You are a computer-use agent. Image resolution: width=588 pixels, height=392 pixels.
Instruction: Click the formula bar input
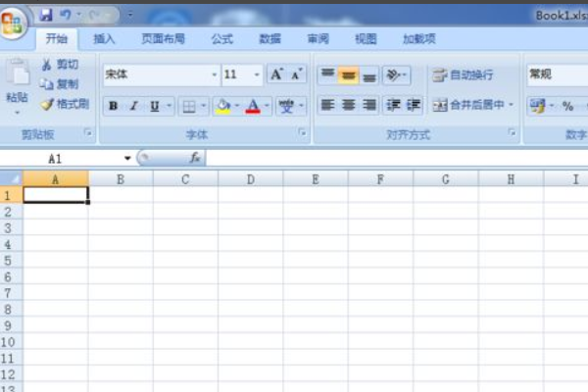pos(397,159)
